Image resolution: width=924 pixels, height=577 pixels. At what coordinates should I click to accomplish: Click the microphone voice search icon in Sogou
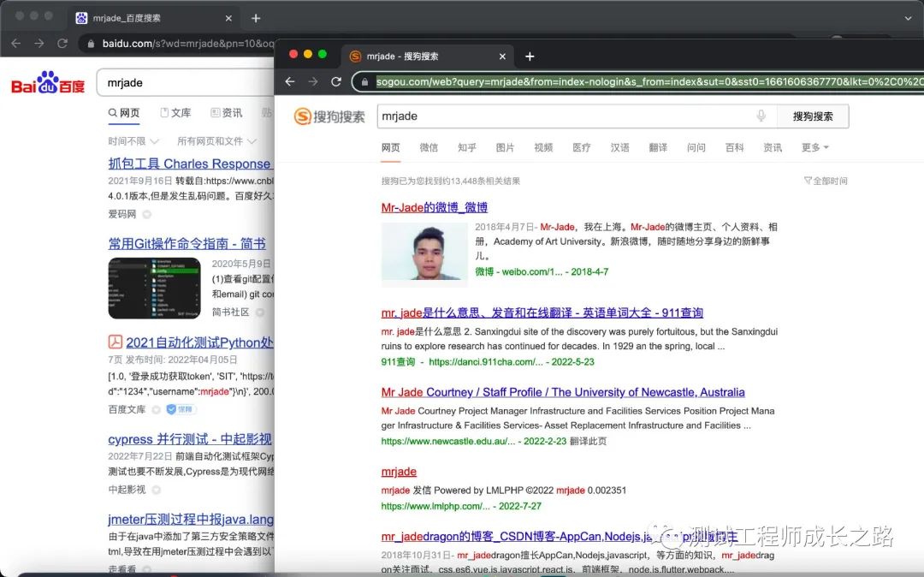coord(761,116)
